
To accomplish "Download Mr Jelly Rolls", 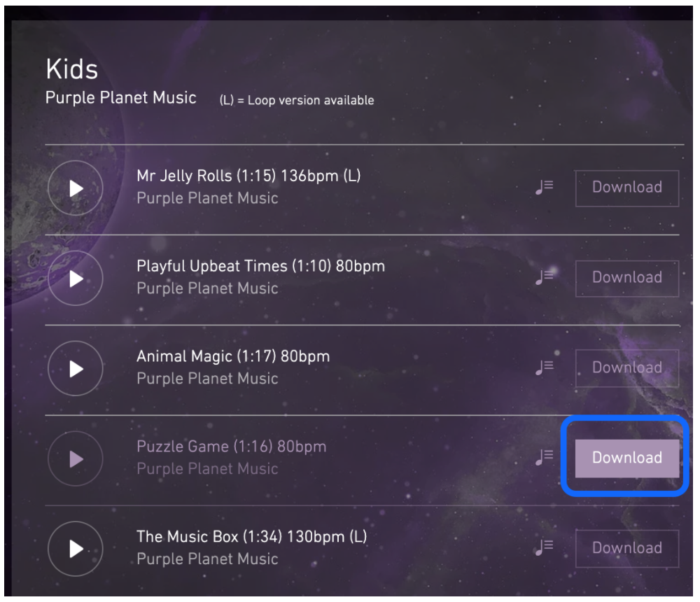I will pyautogui.click(x=626, y=188).
